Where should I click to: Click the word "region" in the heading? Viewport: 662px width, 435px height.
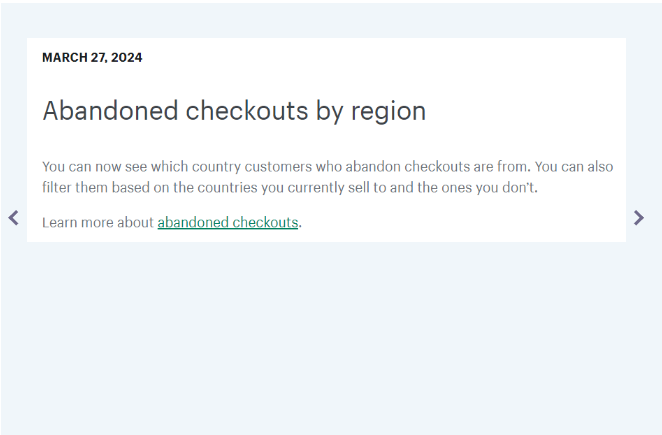[388, 111]
